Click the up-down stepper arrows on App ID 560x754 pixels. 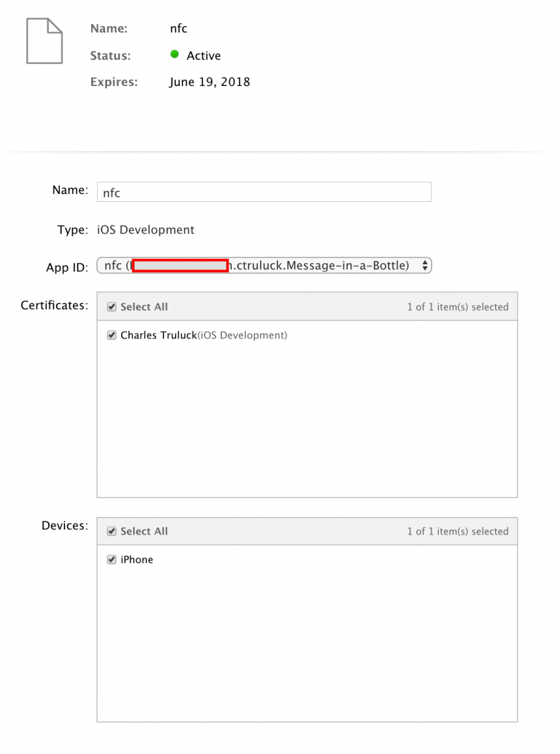(x=424, y=265)
